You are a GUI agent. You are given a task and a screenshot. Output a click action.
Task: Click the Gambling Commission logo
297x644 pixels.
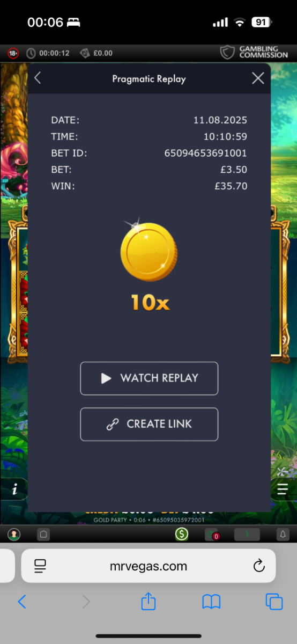click(x=254, y=52)
